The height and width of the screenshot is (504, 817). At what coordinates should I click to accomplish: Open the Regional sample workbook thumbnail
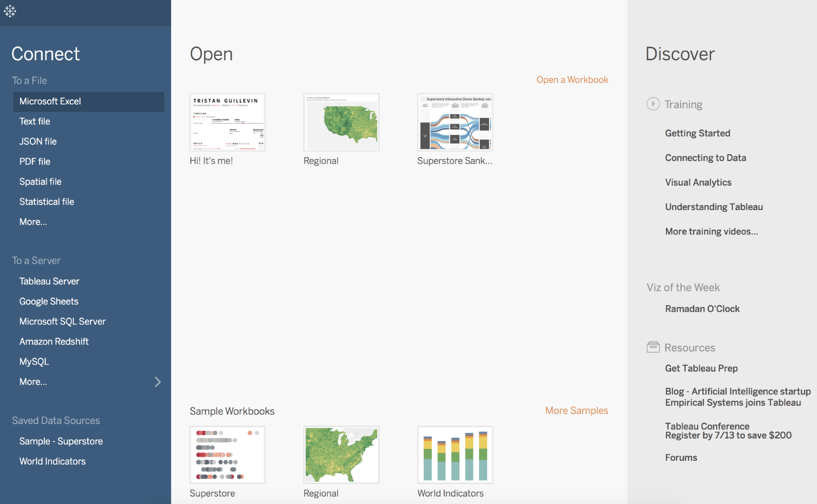pyautogui.click(x=341, y=455)
